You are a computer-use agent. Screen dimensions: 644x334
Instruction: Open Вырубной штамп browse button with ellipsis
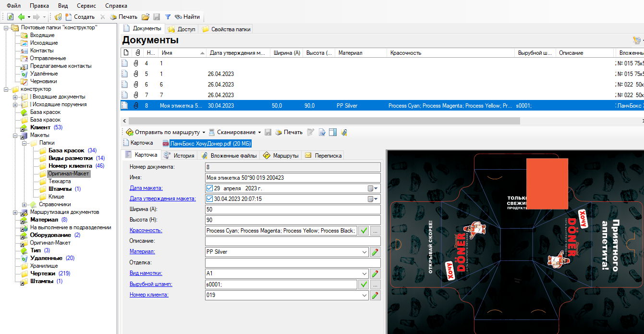[x=375, y=285]
